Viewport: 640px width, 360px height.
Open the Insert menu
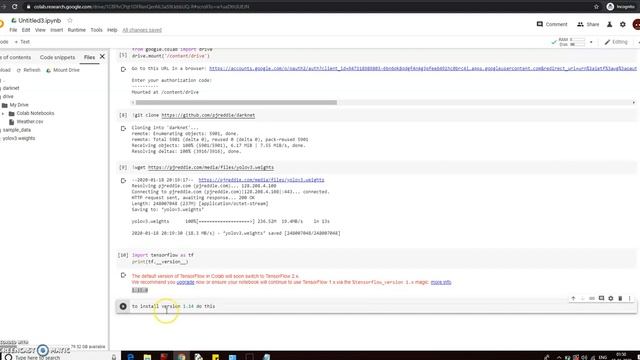[x=57, y=30]
